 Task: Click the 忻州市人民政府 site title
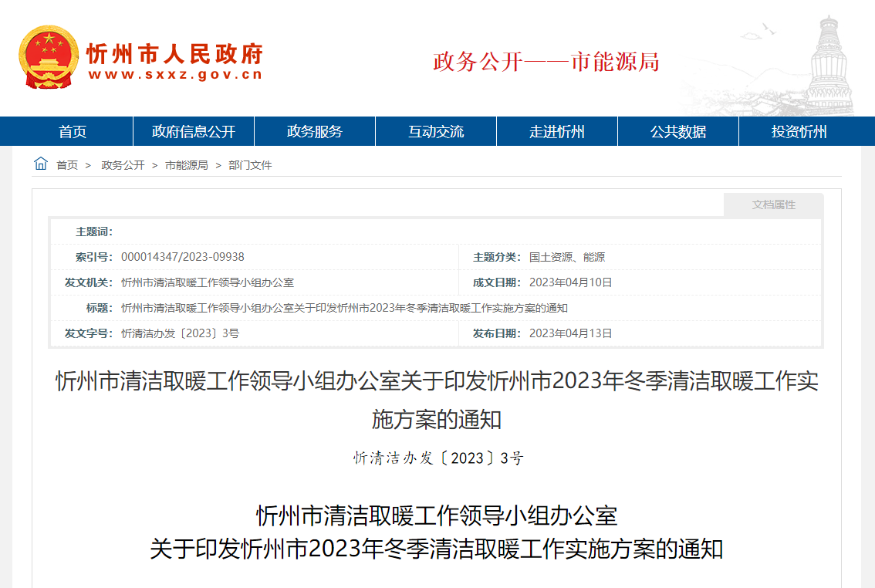[175, 54]
